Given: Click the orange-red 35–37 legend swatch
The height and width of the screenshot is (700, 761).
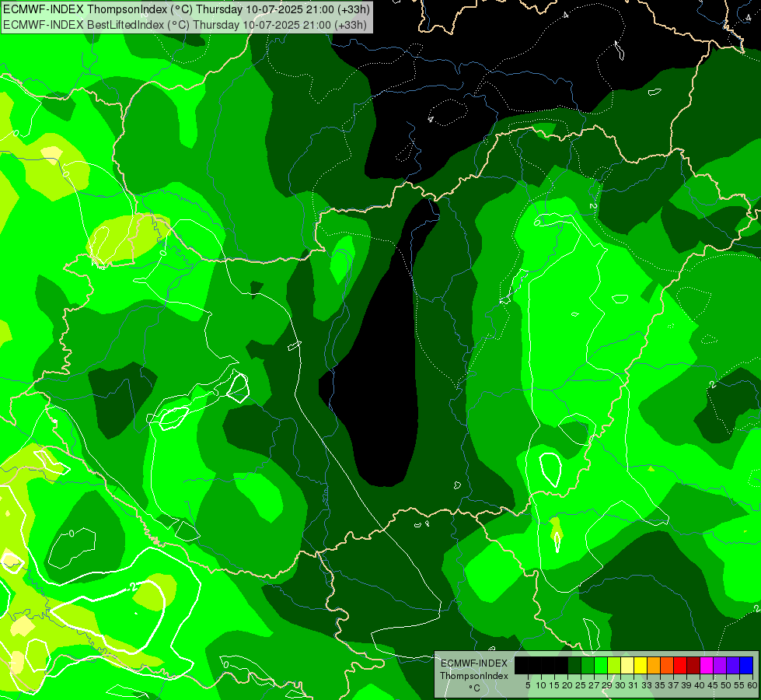Looking at the screenshot, I should tap(667, 665).
